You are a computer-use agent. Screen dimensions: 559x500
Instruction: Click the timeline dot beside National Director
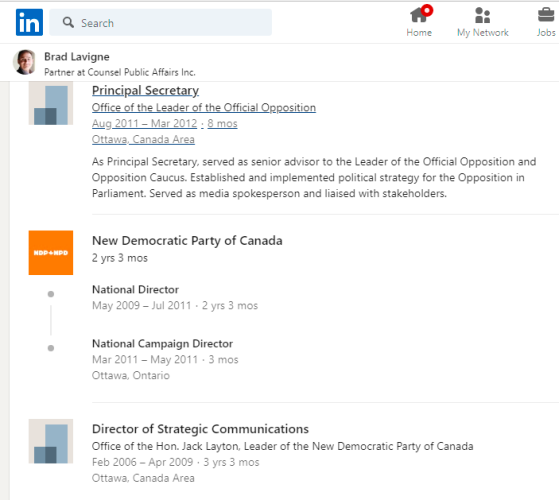51,294
